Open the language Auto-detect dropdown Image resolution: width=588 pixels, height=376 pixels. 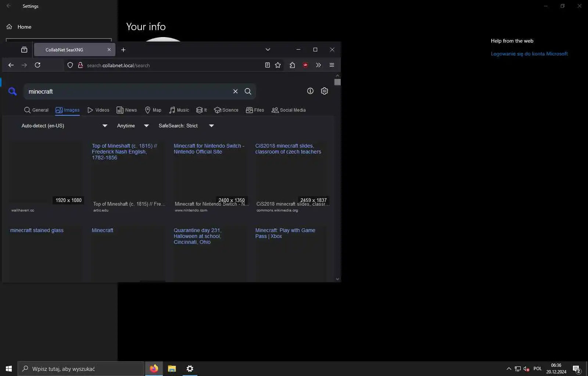pos(64,126)
